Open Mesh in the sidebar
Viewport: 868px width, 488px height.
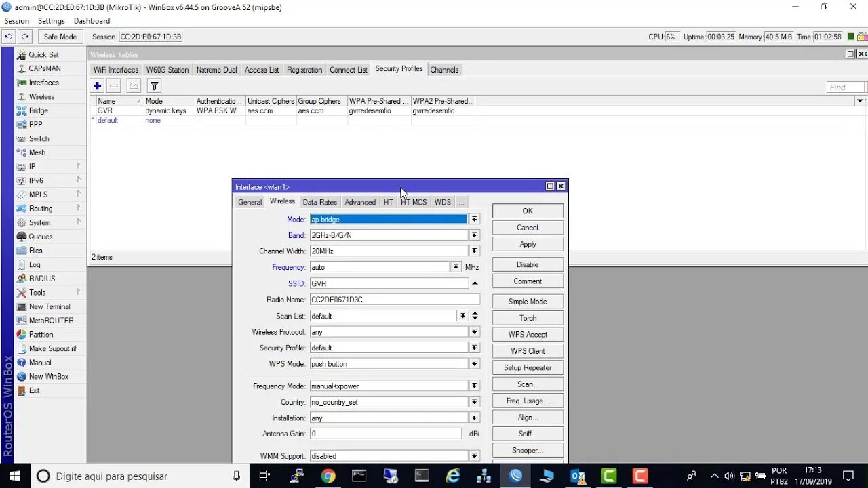click(x=37, y=152)
